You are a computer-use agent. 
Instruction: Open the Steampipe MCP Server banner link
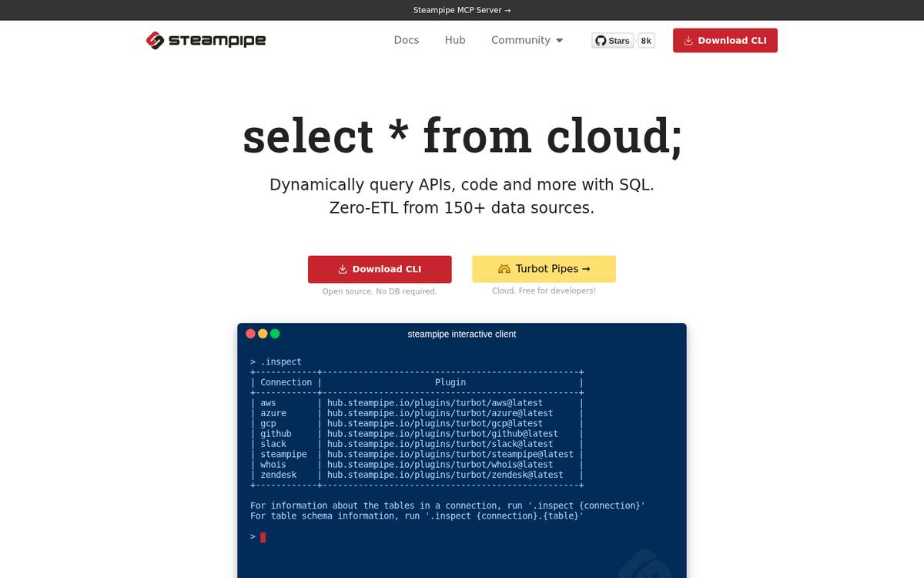click(462, 10)
